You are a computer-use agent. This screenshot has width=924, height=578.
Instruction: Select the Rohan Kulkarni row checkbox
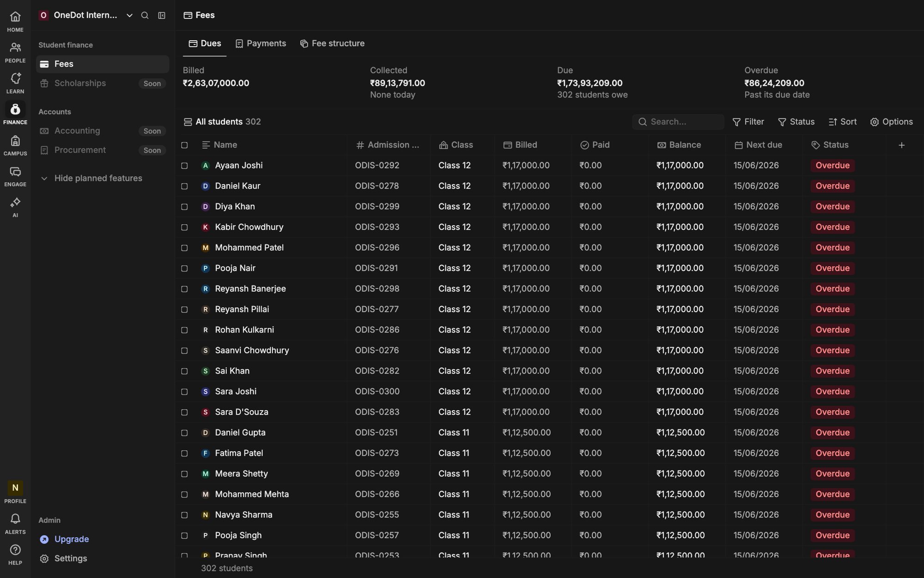point(184,330)
